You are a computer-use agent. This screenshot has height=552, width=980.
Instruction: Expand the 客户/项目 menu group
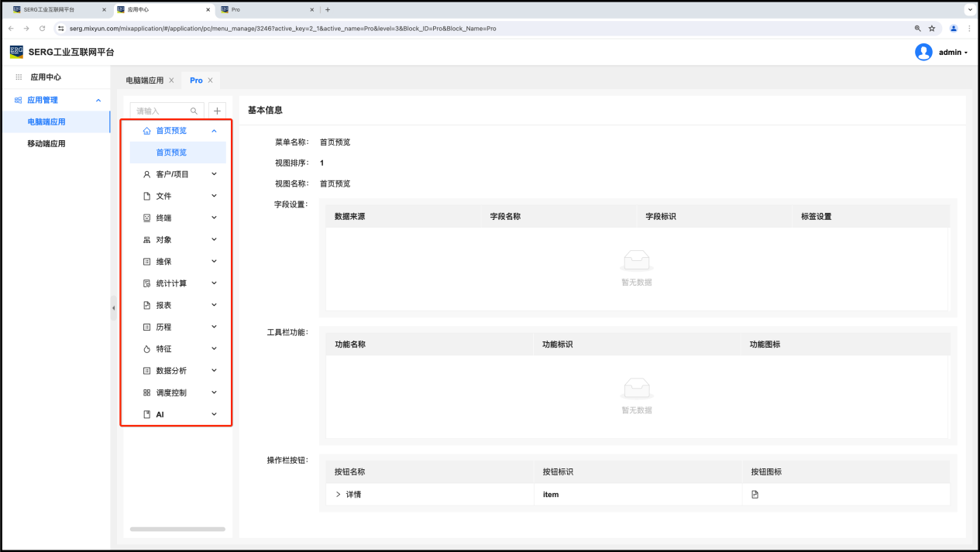coord(214,174)
